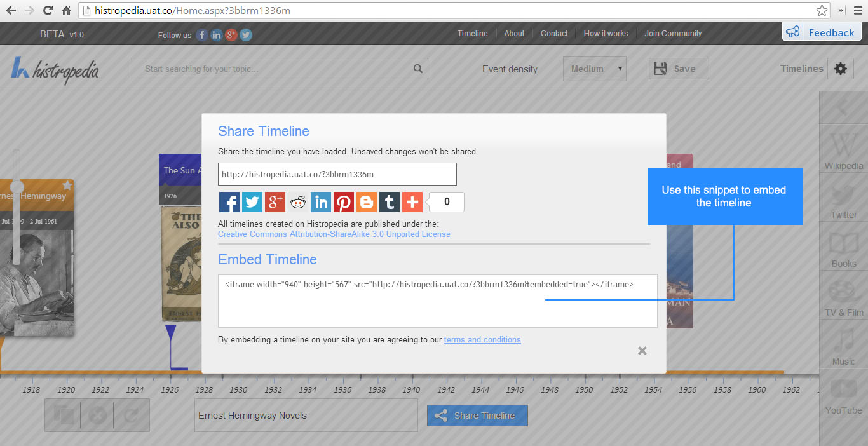Click the Twitter share icon in dialog

tap(252, 202)
